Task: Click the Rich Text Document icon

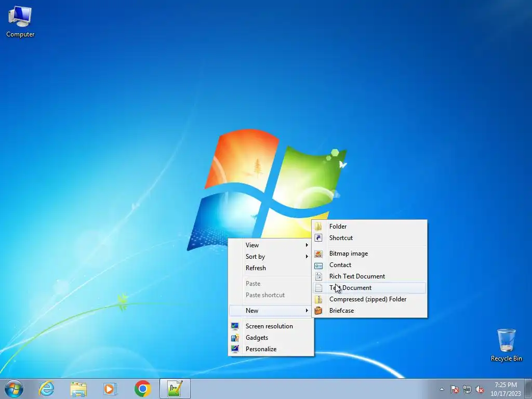Action: pyautogui.click(x=318, y=276)
